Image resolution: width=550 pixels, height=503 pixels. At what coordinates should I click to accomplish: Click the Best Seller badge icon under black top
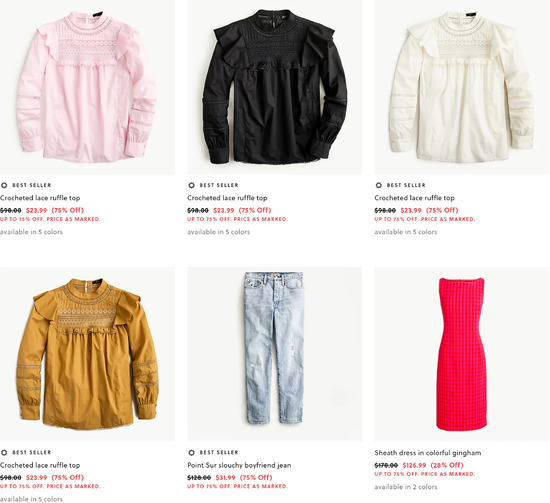[191, 185]
